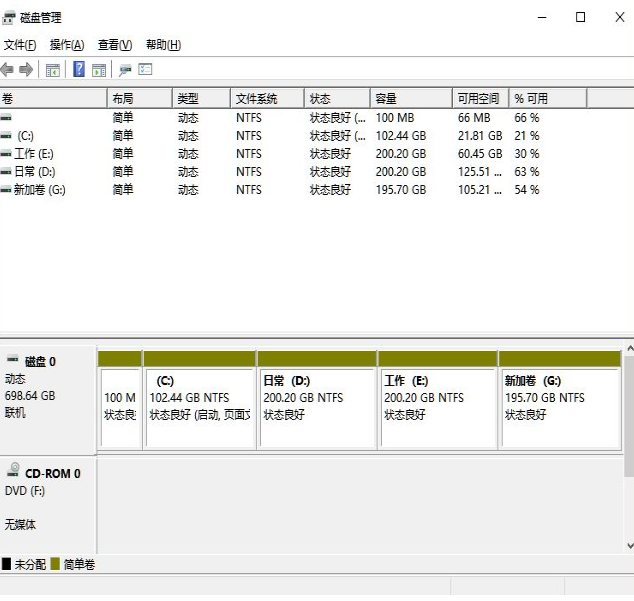The width and height of the screenshot is (634, 601).
Task: Click the 698.64 GB disk size text
Action: [30, 396]
